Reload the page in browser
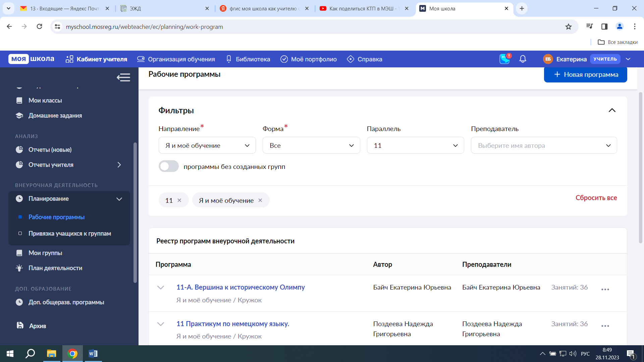644x362 pixels. (x=39, y=26)
